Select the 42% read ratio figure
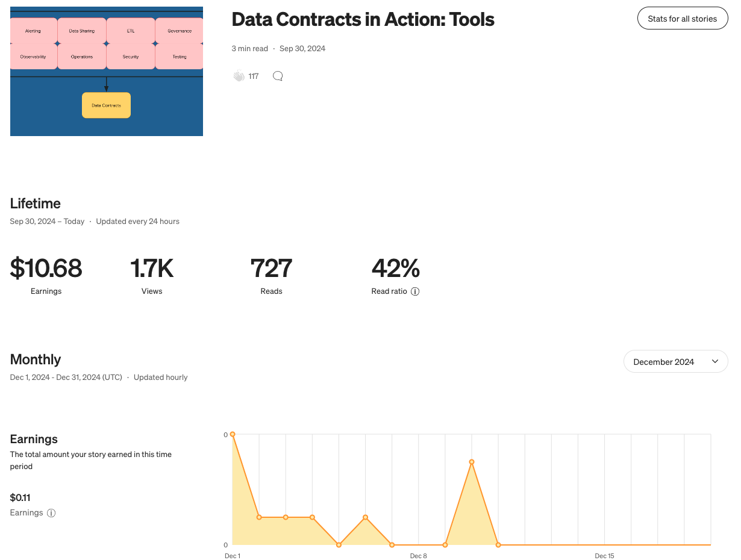Screen dimensions: 741x560 tap(395, 269)
